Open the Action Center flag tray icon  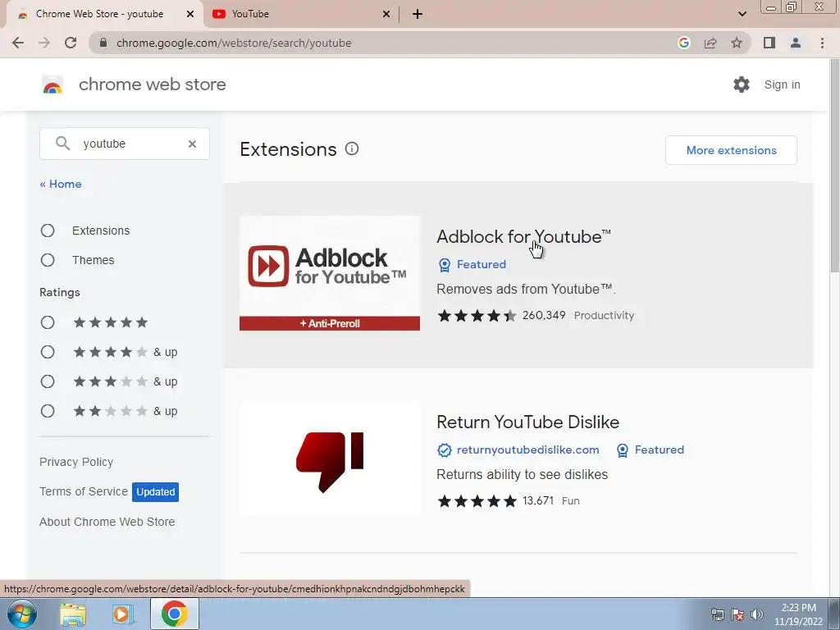(x=737, y=614)
